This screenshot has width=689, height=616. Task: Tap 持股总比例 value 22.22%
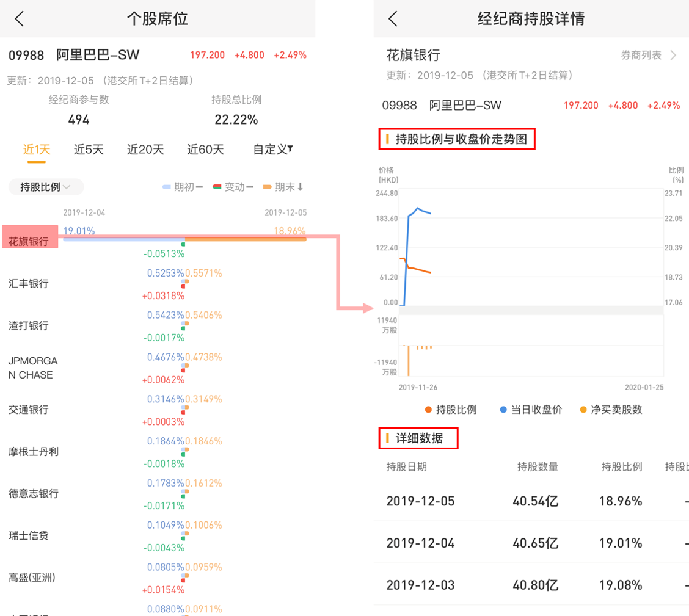pos(236,120)
